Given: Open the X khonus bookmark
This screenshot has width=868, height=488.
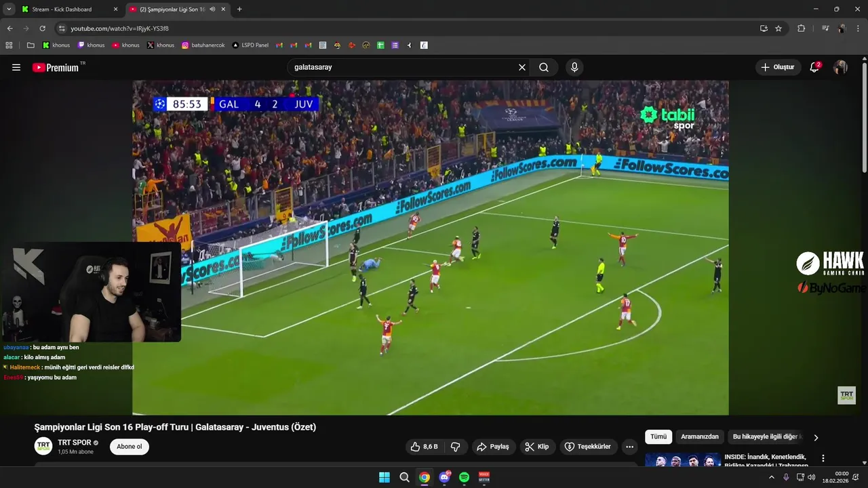Looking at the screenshot, I should pyautogui.click(x=161, y=45).
